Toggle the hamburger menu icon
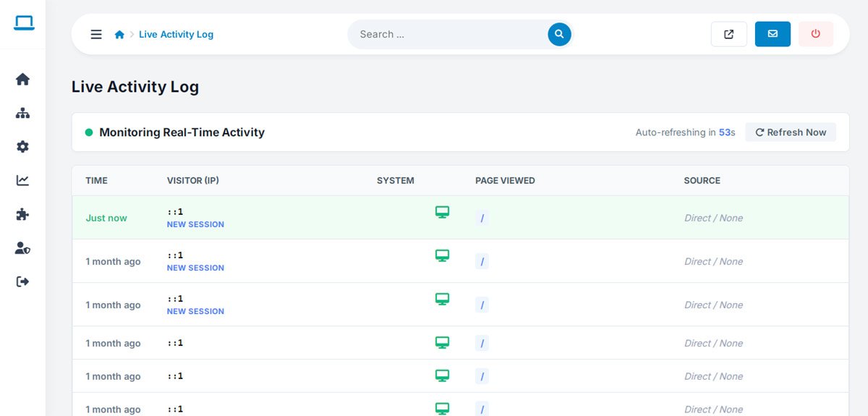Viewport: 868px width, 416px height. [96, 34]
